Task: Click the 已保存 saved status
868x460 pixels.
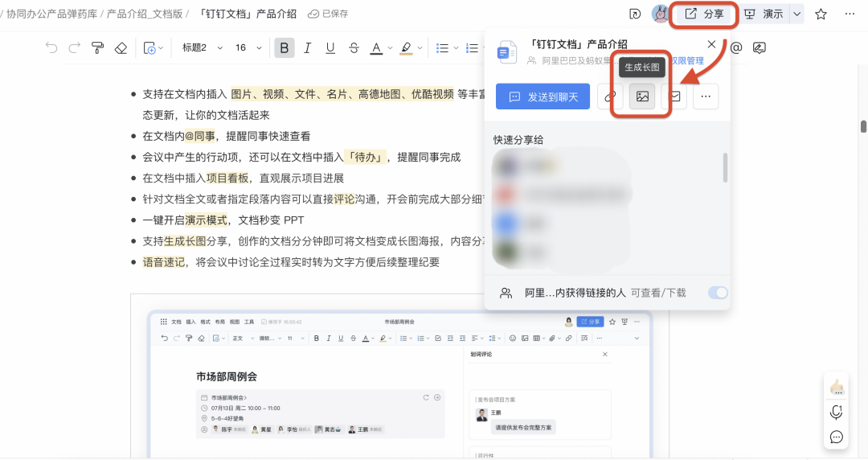Action: point(328,14)
